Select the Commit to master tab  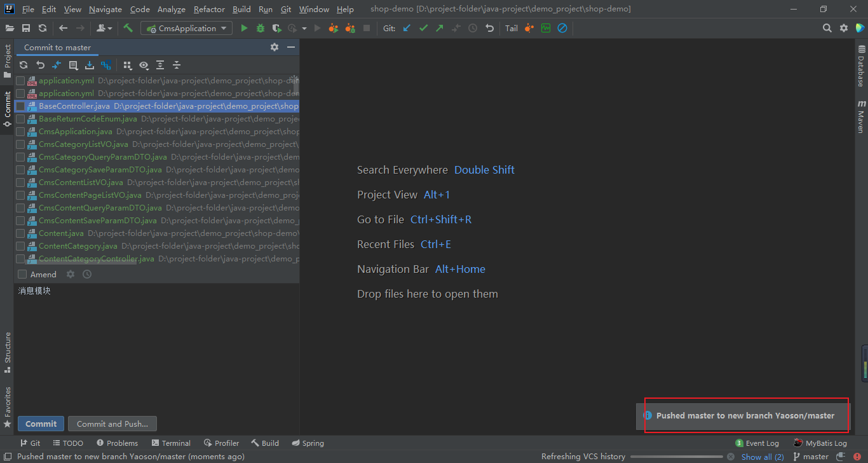[x=57, y=48]
